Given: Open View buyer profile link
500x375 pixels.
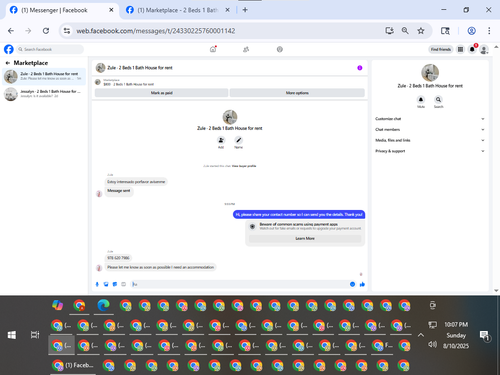Looking at the screenshot, I should tap(244, 166).
